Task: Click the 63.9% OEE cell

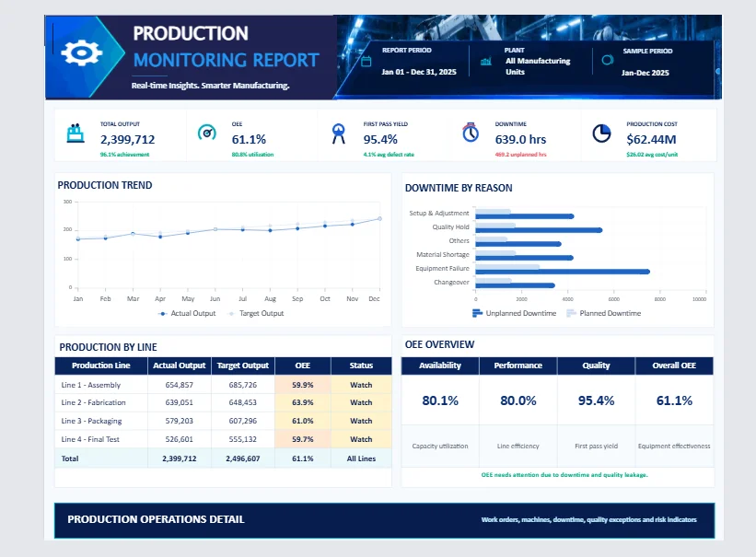Action: (302, 402)
